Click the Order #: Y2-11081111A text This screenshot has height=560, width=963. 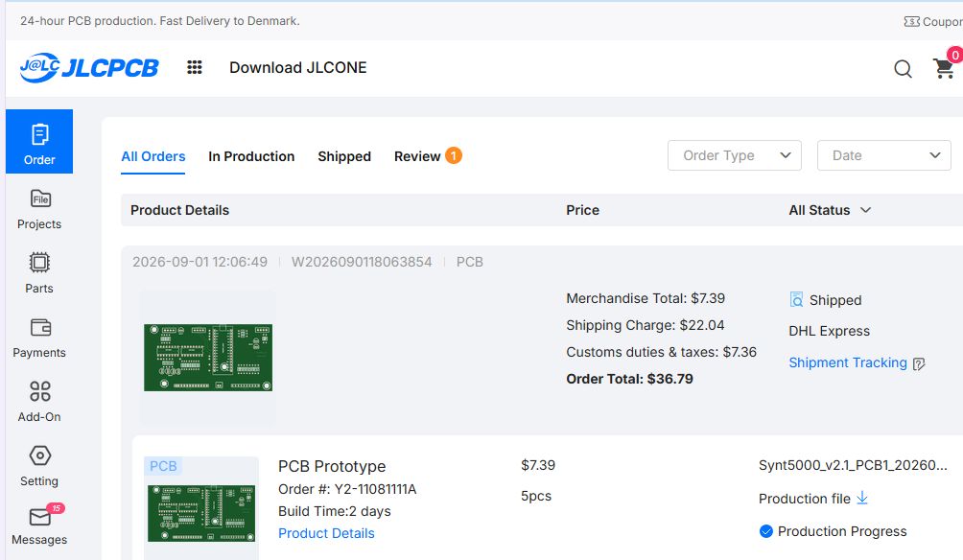pos(347,489)
